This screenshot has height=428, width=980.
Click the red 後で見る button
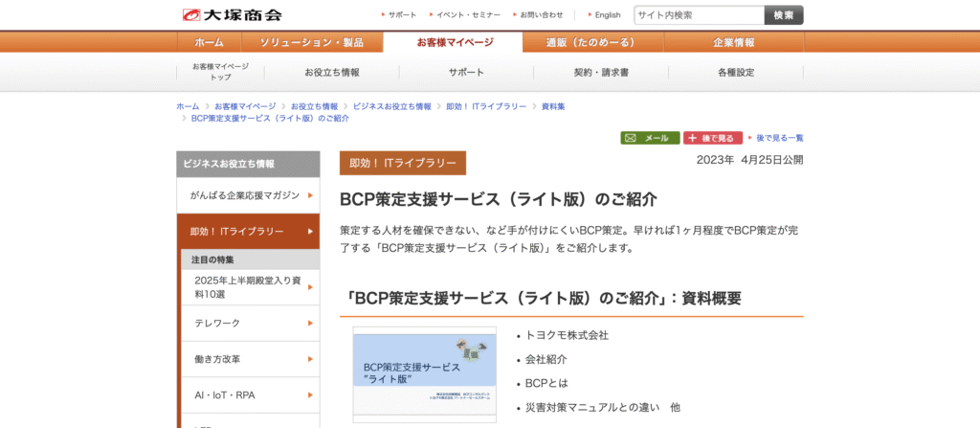pos(710,138)
